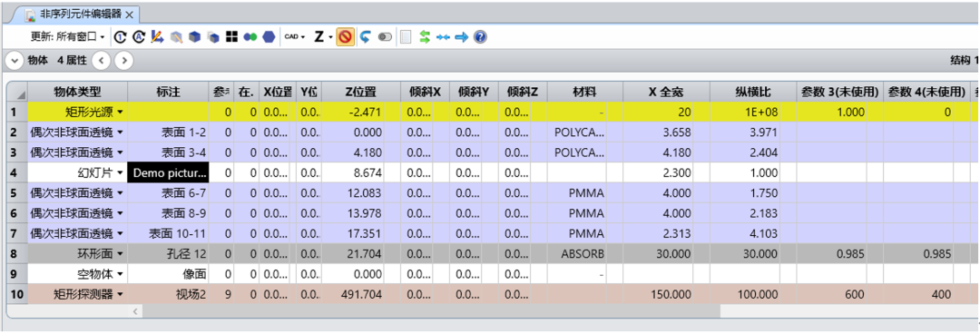980x334 pixels.
Task: Click the X 全宽 column header
Action: pyautogui.click(x=666, y=92)
